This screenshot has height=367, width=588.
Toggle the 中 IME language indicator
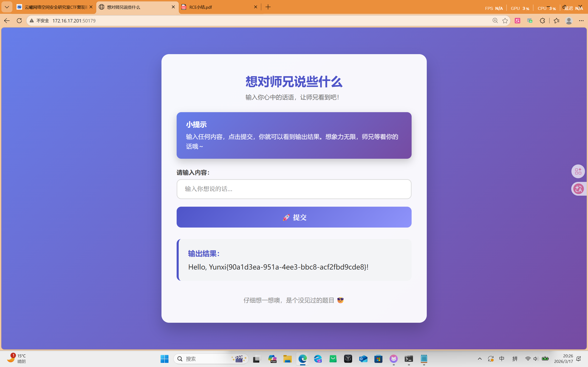(x=502, y=359)
